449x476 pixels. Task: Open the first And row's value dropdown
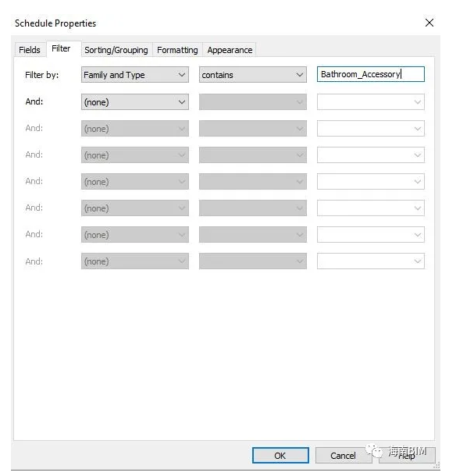click(371, 102)
